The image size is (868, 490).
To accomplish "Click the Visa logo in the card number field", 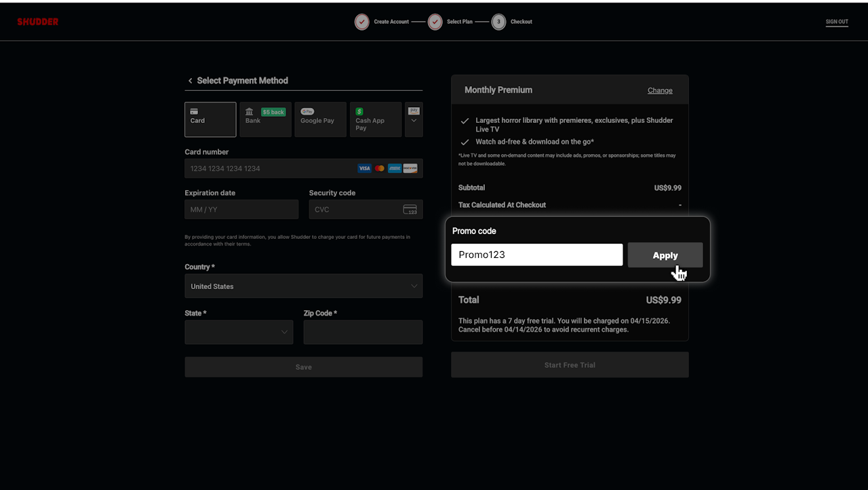I will pos(365,168).
